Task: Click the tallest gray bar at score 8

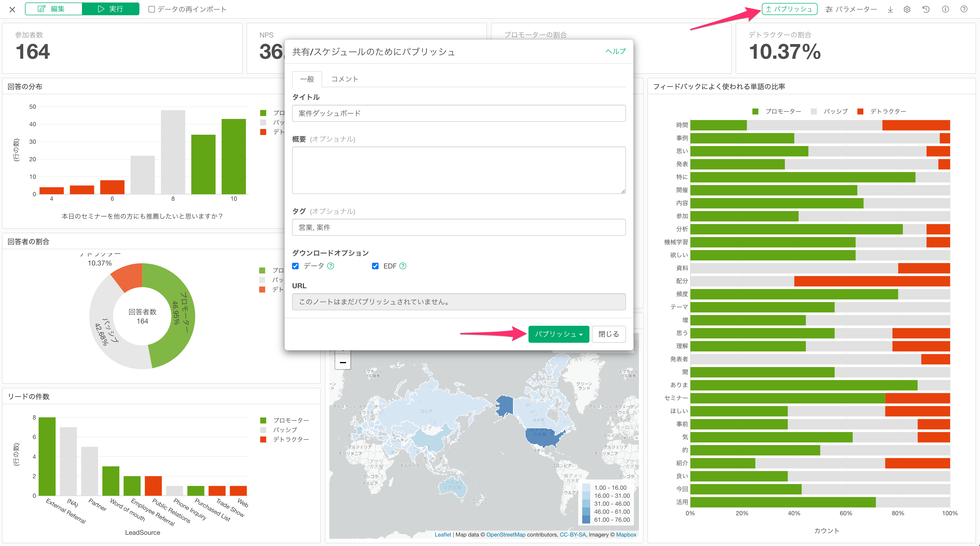Action: coord(173,152)
